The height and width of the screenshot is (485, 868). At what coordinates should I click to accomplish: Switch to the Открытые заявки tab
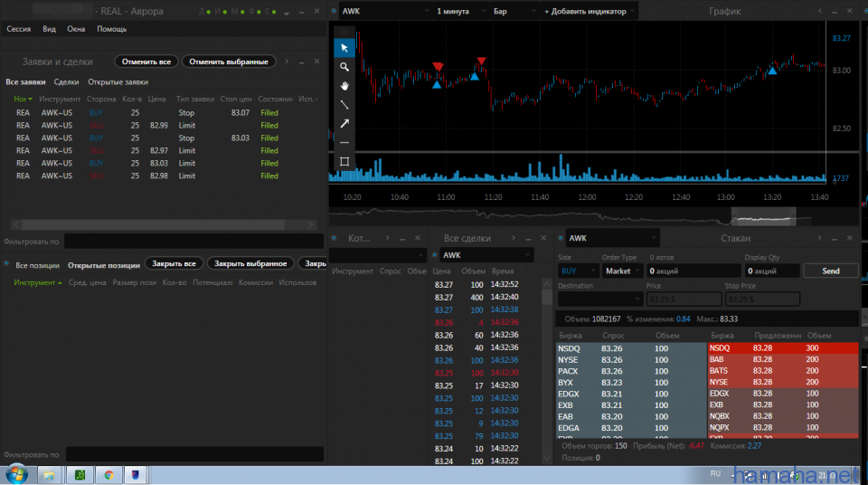[118, 82]
